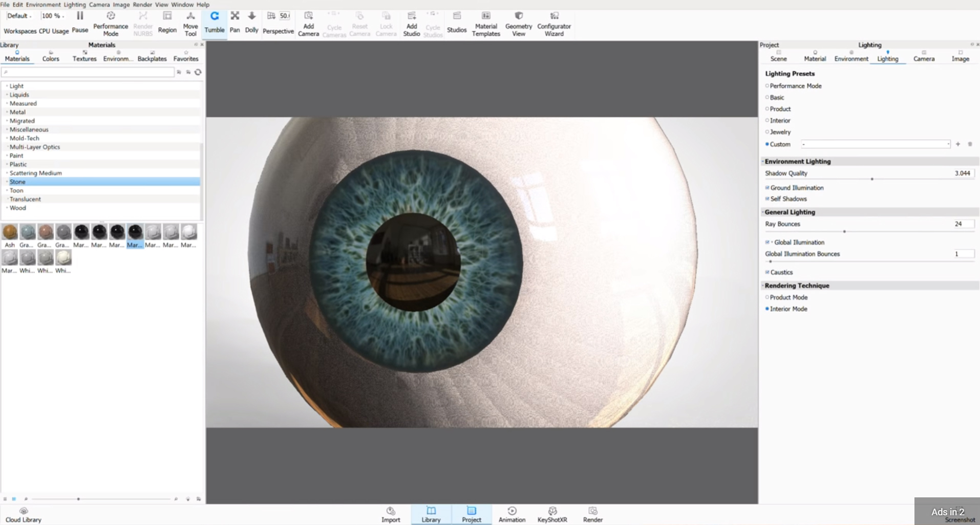980x525 pixels.
Task: Select the Multi-Layer Optics category
Action: click(x=101, y=147)
